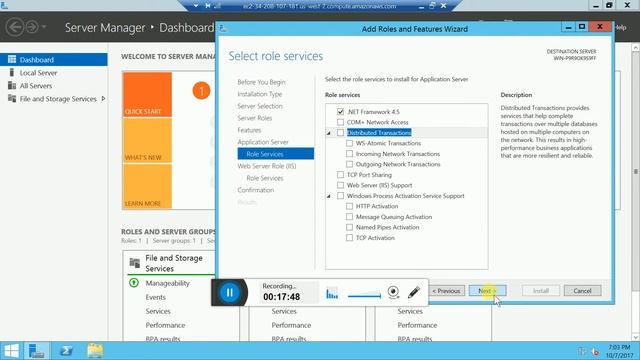Select the pencil annotation tool

pyautogui.click(x=413, y=292)
